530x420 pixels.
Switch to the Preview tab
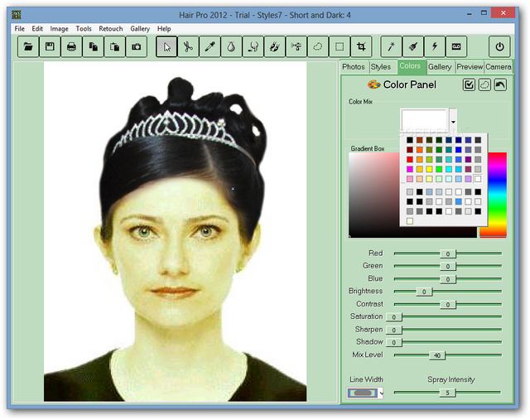click(469, 67)
